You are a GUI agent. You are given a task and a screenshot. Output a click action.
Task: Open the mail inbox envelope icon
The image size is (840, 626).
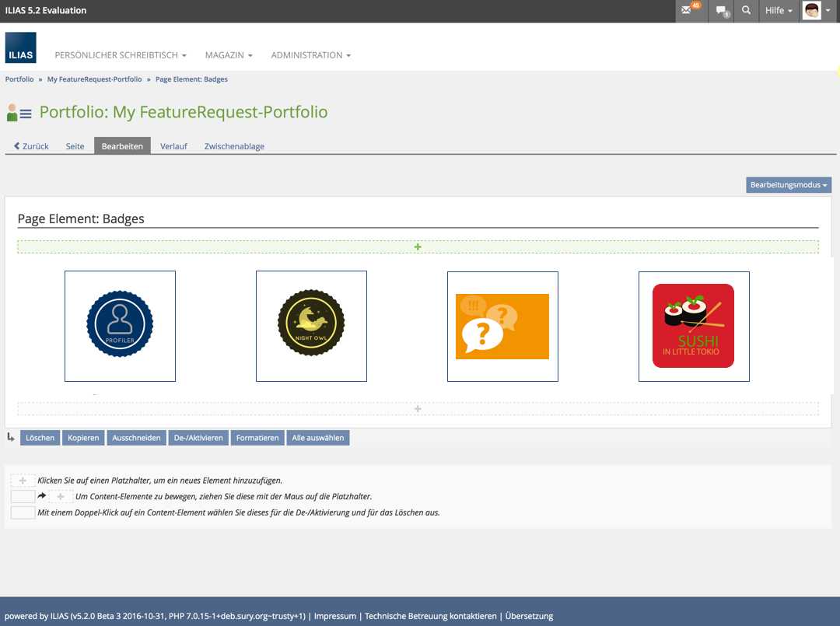687,11
